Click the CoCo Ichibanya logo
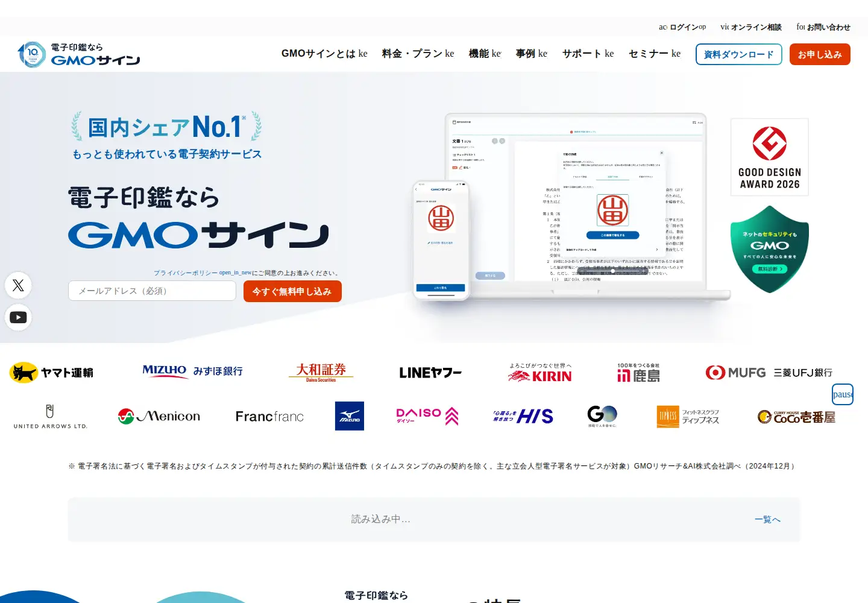Viewport: 868px width, 603px height. coord(796,417)
